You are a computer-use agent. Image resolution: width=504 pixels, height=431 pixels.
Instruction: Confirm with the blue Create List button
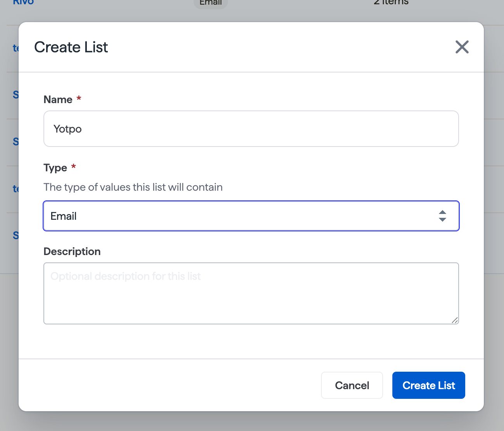click(429, 385)
